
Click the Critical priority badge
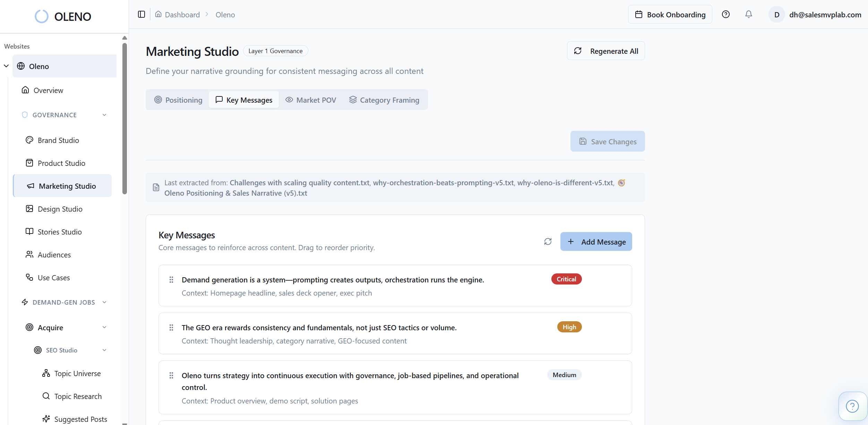(x=566, y=279)
